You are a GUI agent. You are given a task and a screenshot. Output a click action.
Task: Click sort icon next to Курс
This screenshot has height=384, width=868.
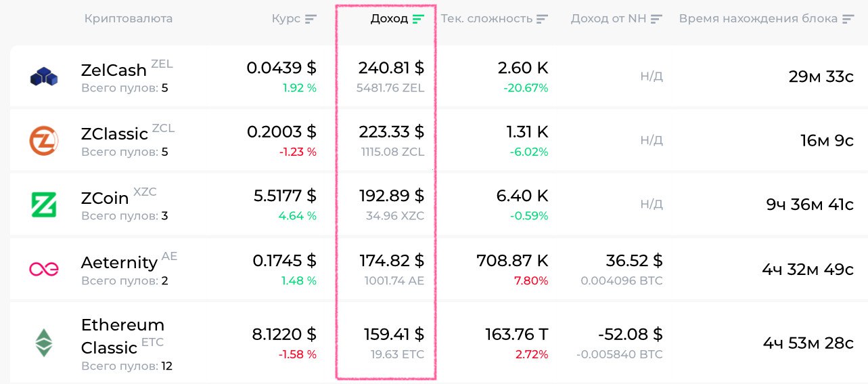[311, 19]
